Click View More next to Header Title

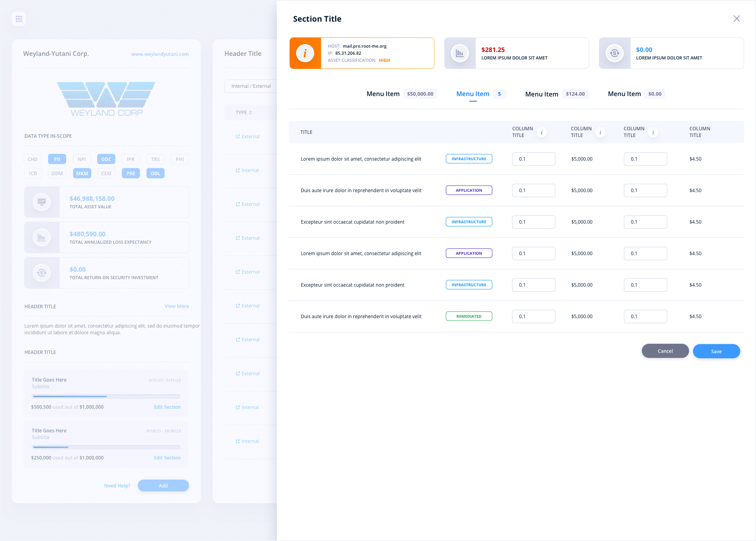(176, 306)
